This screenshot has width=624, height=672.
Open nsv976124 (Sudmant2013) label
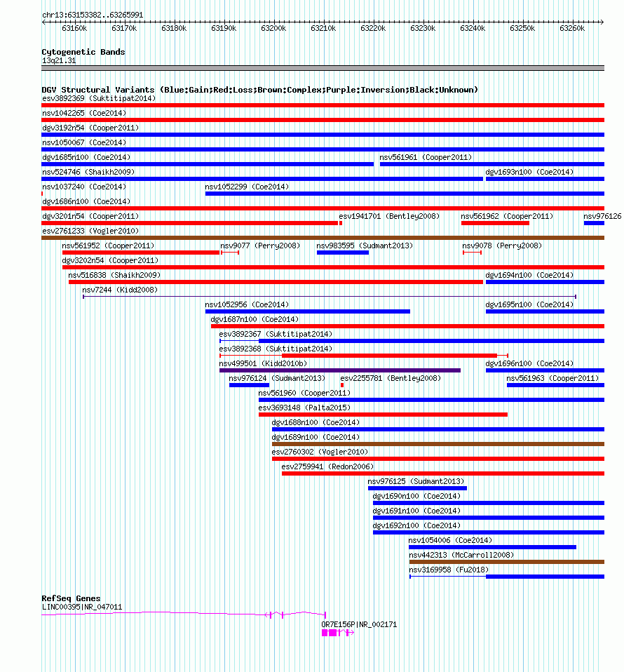(277, 378)
